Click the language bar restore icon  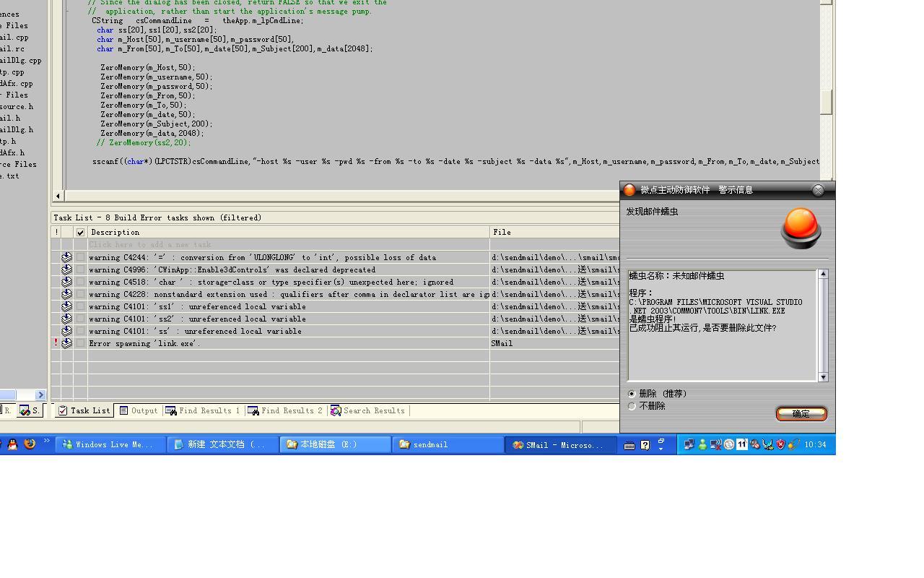pos(661,440)
